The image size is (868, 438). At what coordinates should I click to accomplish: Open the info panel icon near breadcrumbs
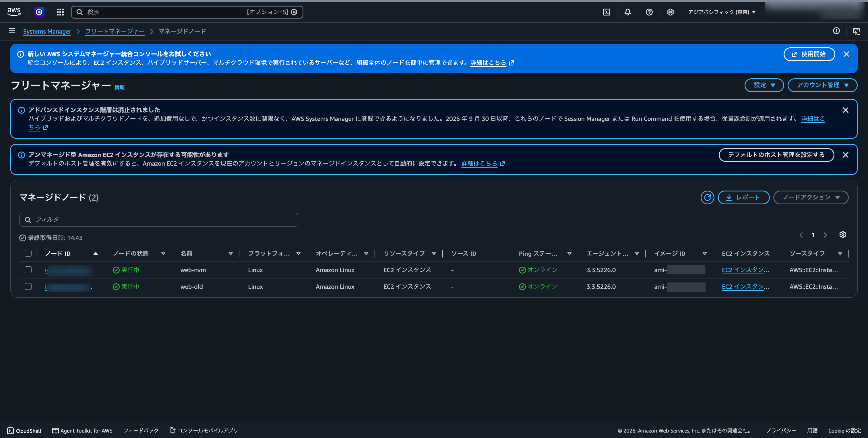(836, 31)
